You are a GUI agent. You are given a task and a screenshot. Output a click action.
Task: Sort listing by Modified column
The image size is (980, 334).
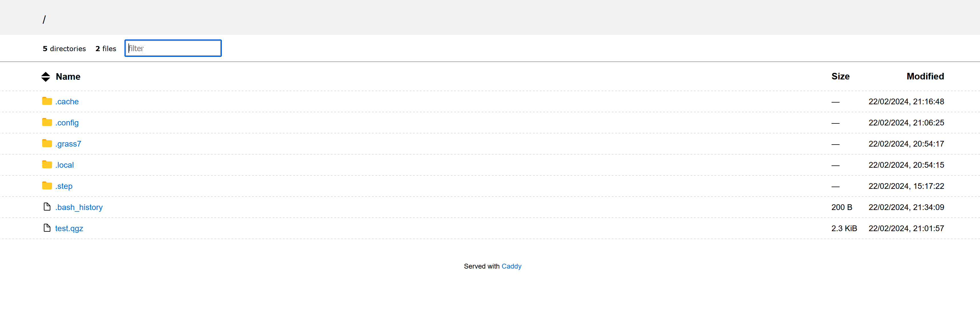pos(925,76)
